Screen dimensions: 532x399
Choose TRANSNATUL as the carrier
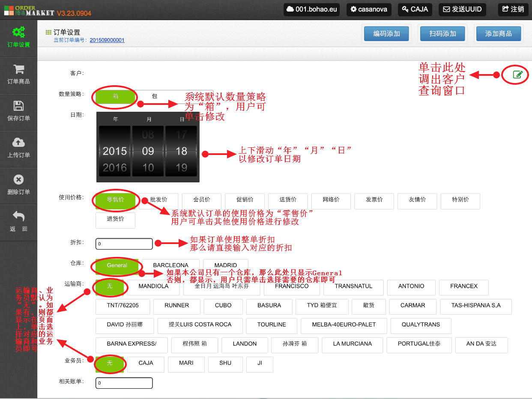[x=353, y=287]
